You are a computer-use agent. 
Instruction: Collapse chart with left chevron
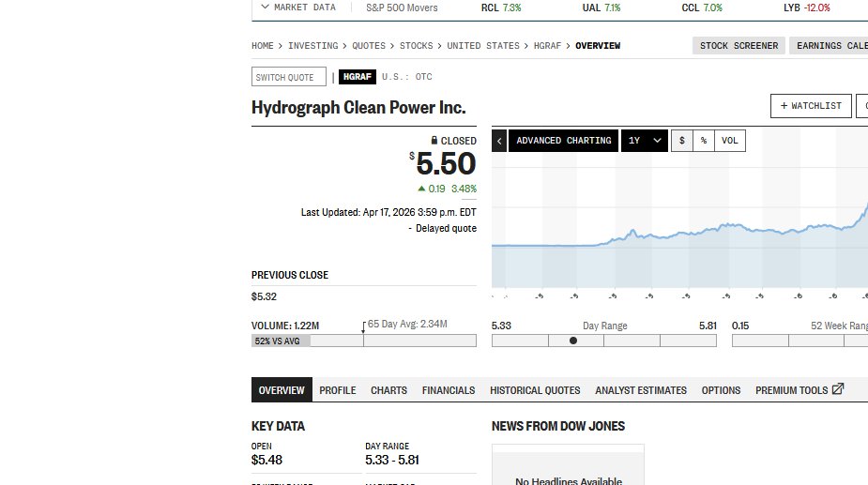[499, 141]
